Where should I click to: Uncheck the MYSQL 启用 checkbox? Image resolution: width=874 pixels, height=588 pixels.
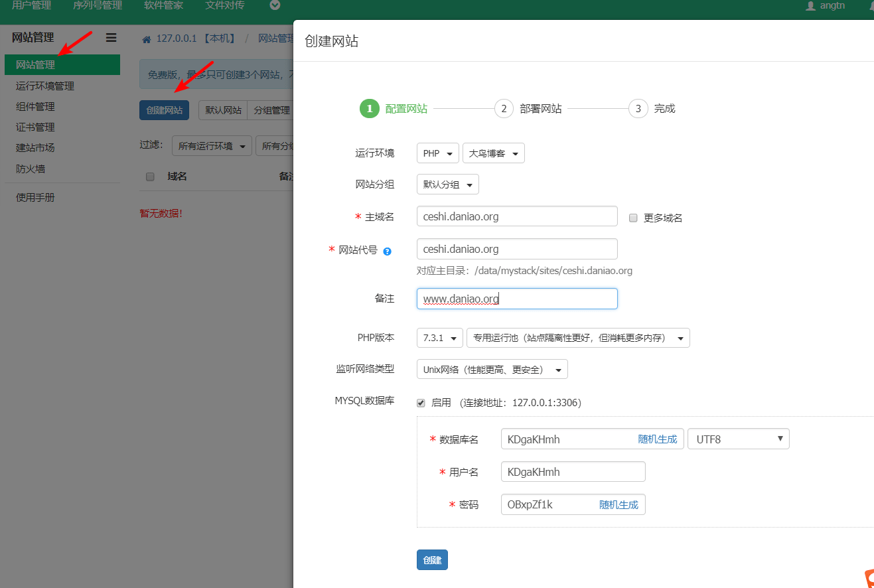tap(421, 403)
